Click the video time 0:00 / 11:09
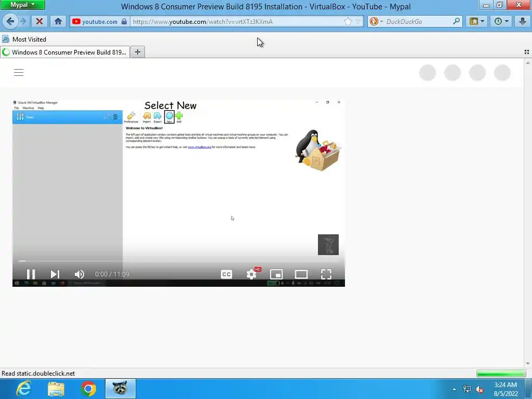The height and width of the screenshot is (399, 532). click(x=112, y=274)
